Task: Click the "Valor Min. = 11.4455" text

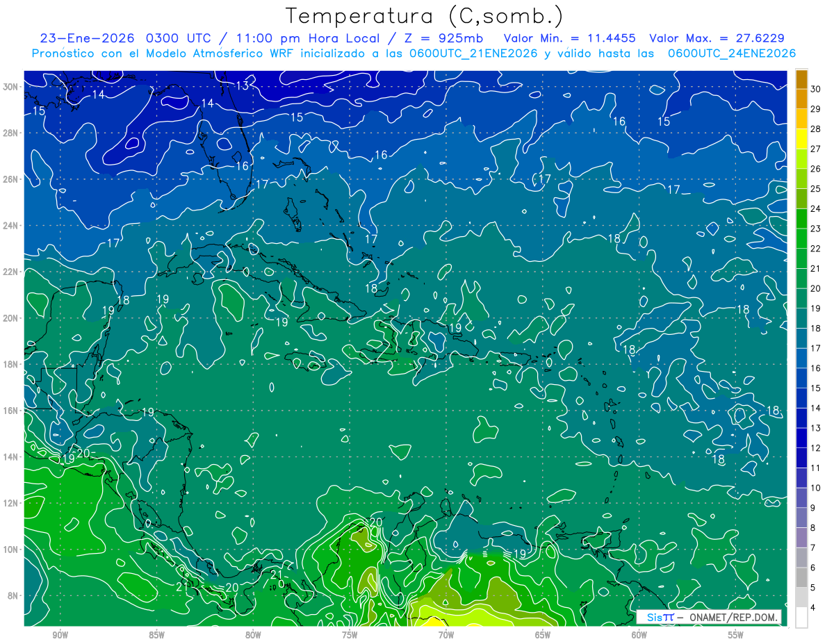Action: pyautogui.click(x=571, y=38)
